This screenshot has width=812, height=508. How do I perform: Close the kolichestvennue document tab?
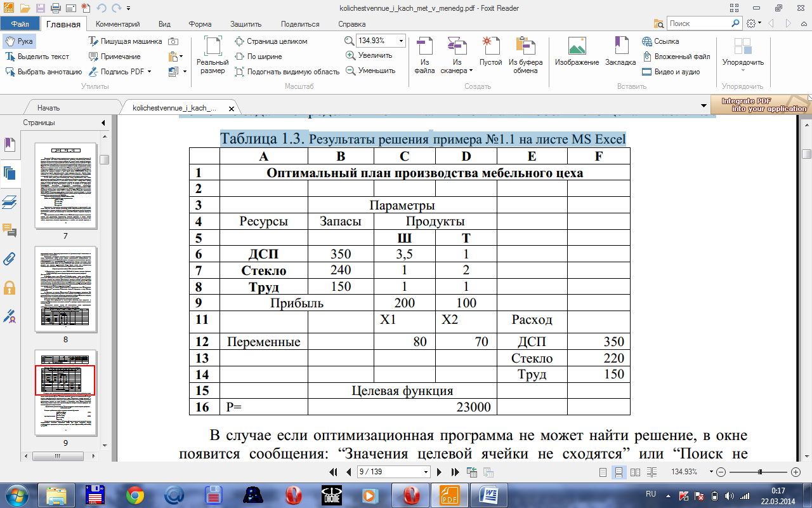click(x=230, y=109)
